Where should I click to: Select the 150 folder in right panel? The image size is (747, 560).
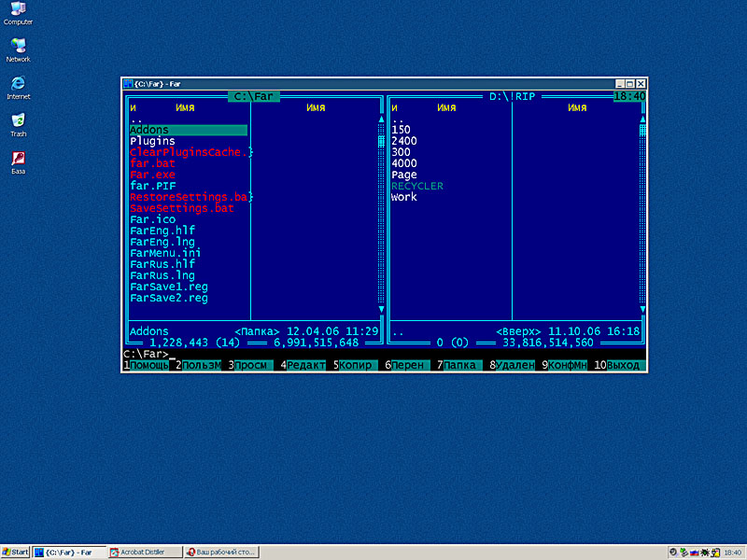pyautogui.click(x=401, y=130)
